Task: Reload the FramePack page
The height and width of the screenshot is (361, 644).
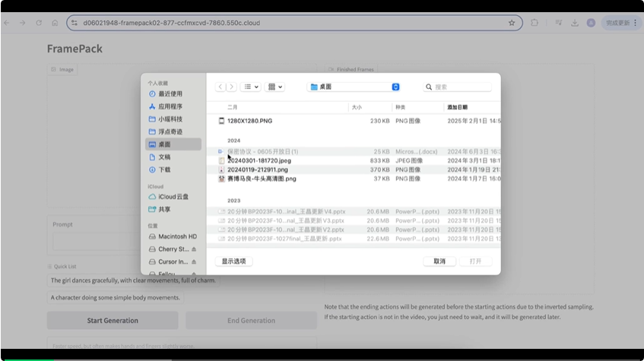Action: coord(39,23)
